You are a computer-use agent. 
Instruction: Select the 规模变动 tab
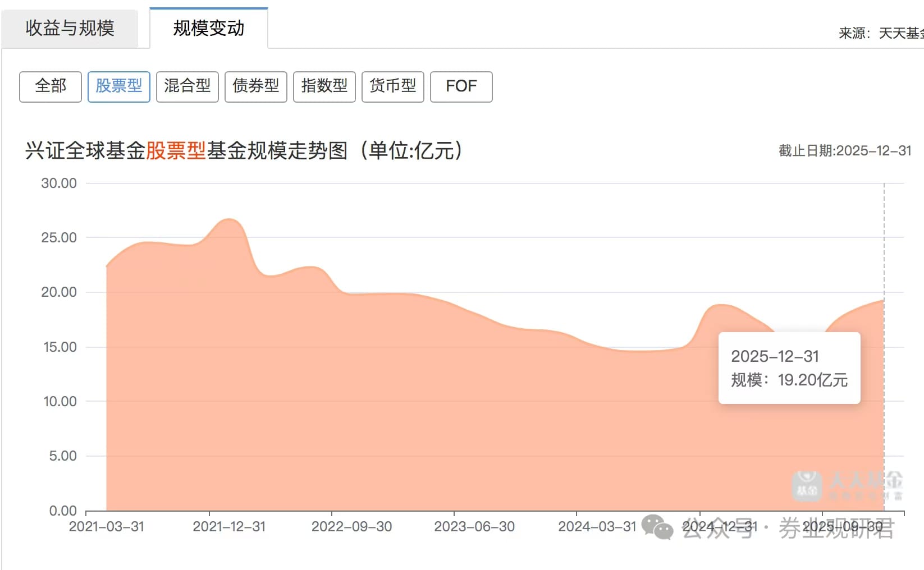click(x=209, y=28)
